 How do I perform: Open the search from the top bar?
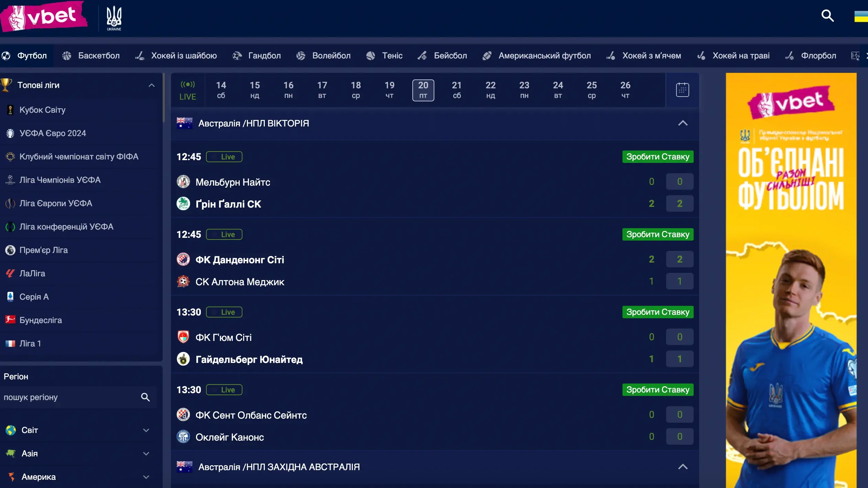(828, 16)
